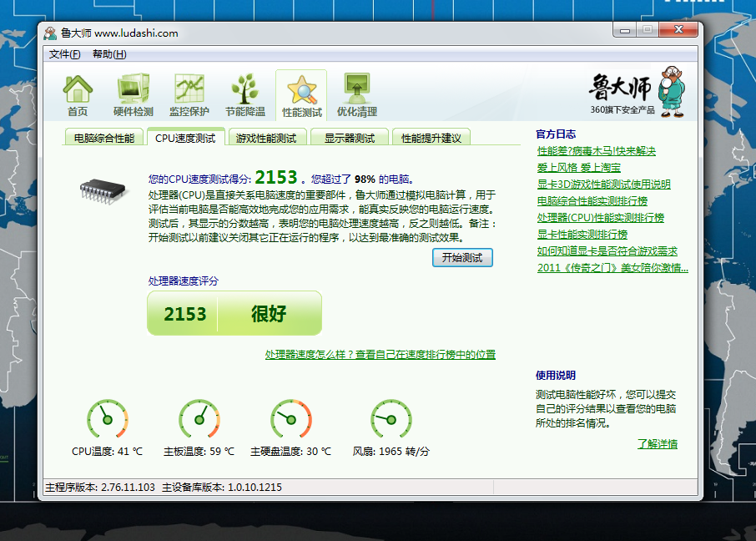This screenshot has height=541, width=756.
Task: Click the 主设备库版本: 1.0.10.1215 status text
Action: tap(222, 488)
